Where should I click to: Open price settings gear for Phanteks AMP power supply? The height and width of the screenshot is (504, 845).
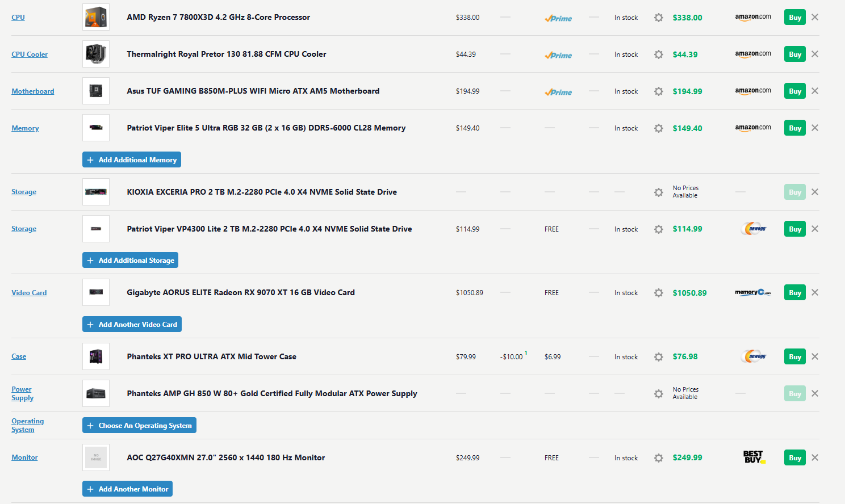click(x=659, y=394)
